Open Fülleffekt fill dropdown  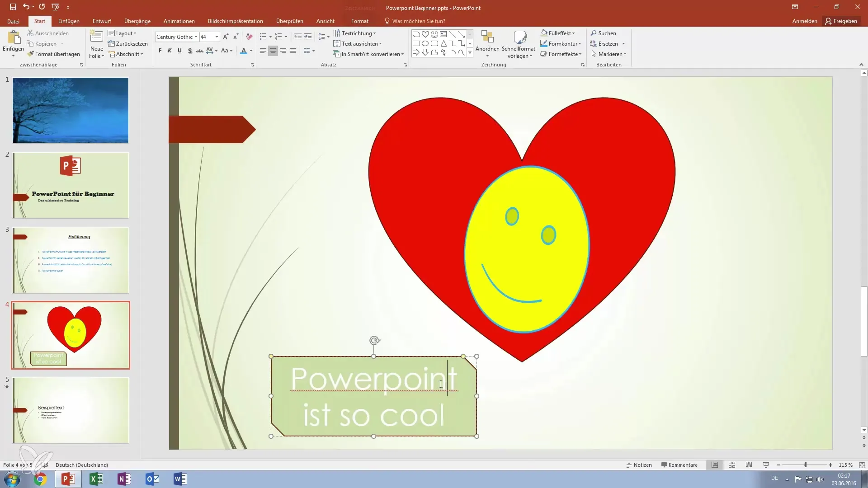tap(558, 33)
